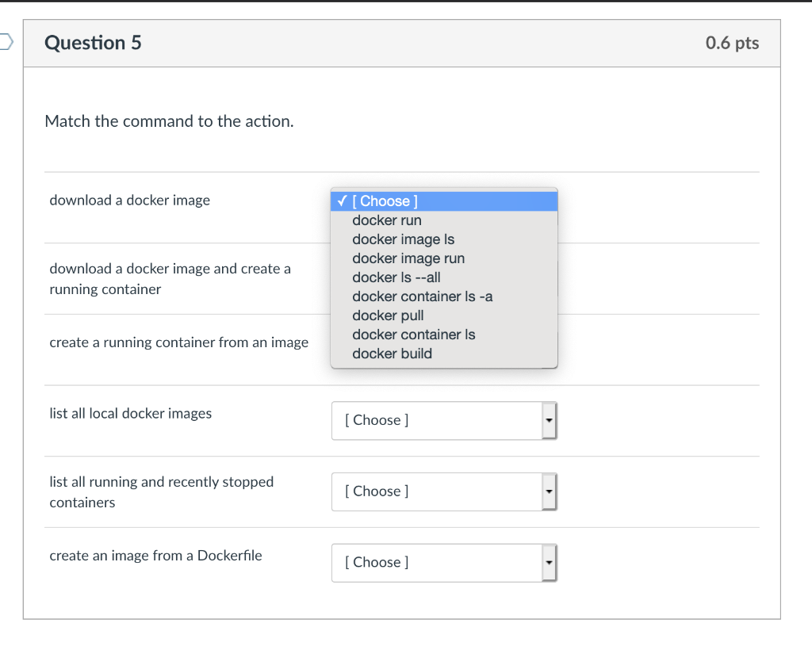Choose 'docker ls --all' option
The image size is (812, 650).
click(x=444, y=277)
